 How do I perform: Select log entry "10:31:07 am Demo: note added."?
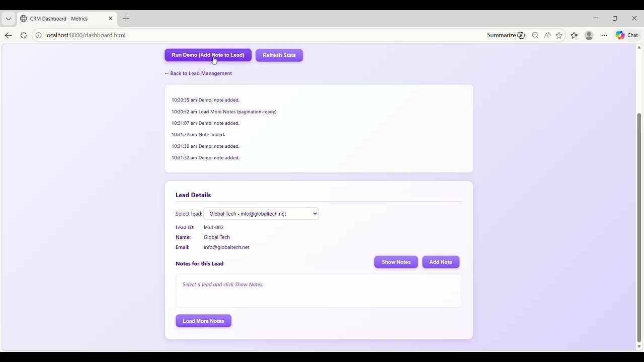pyautogui.click(x=205, y=123)
